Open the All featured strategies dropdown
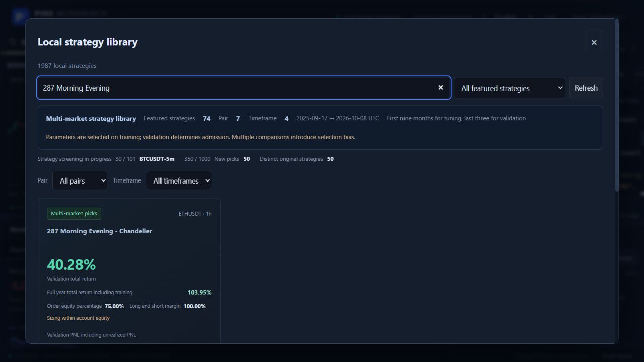Image resolution: width=644 pixels, height=362 pixels. (x=509, y=88)
